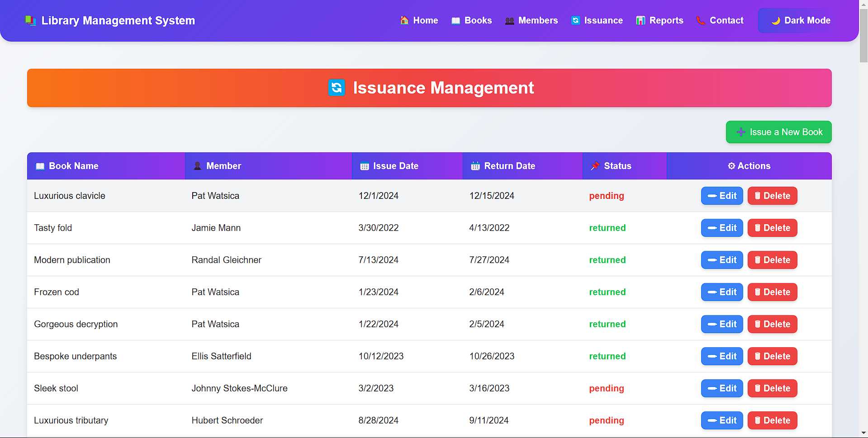Click the Library Management System books logo icon

[30, 21]
